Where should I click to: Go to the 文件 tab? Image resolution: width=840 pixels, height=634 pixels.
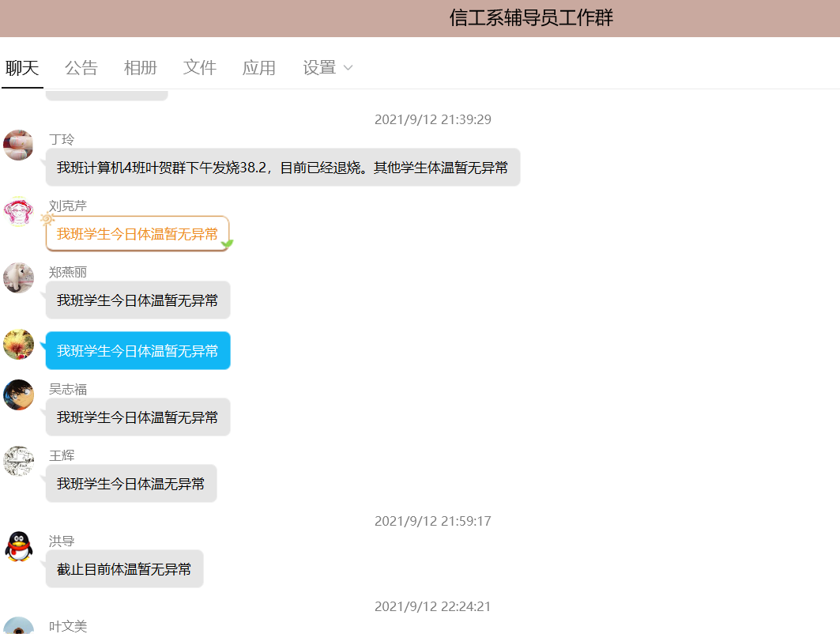[199, 68]
